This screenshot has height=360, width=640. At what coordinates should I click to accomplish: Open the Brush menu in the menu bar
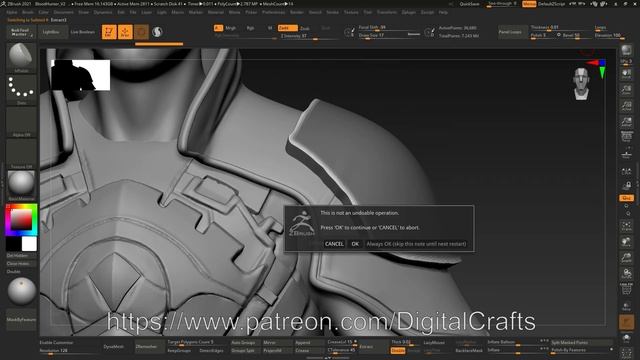coord(28,12)
